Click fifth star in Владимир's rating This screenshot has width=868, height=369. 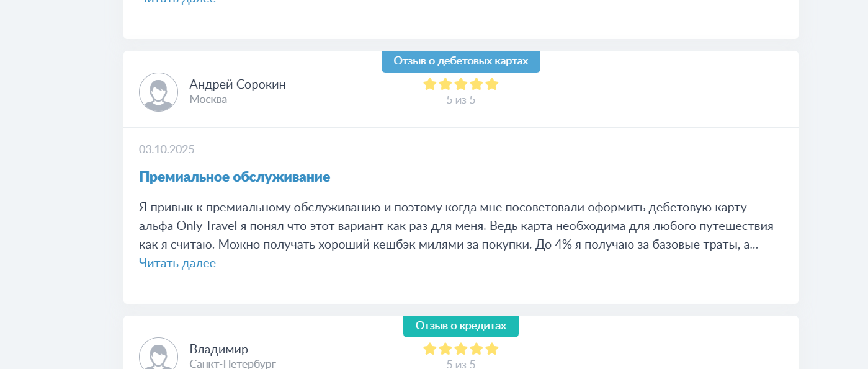[x=492, y=349]
